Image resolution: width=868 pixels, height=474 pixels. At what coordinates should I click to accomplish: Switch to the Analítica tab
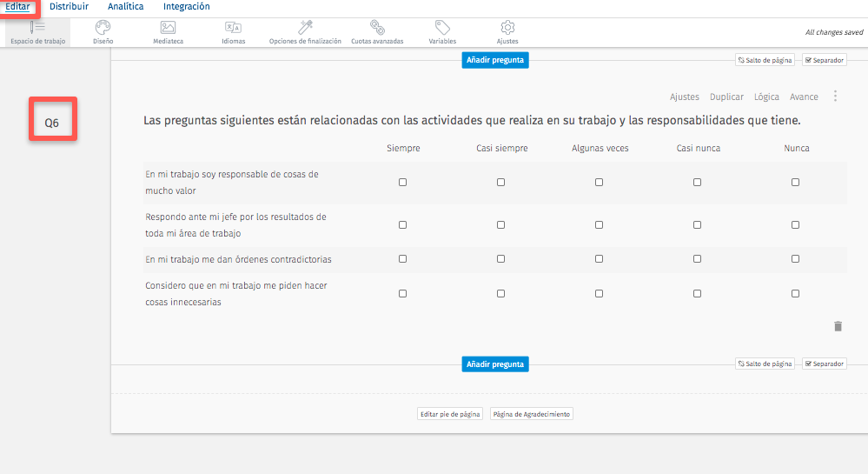125,6
